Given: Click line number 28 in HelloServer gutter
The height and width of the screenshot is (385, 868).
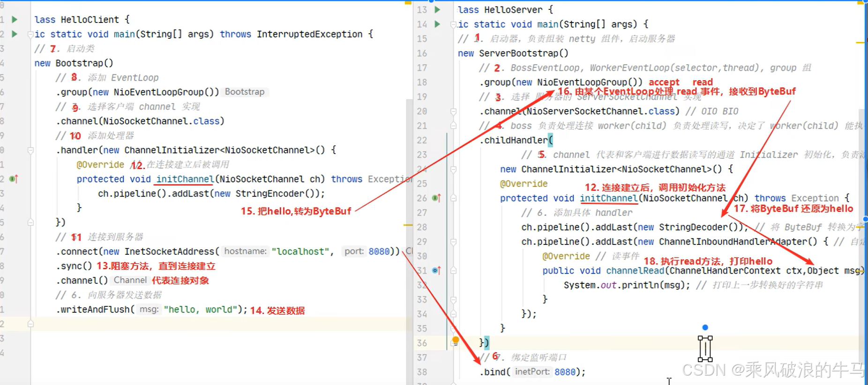Looking at the screenshot, I should point(422,227).
